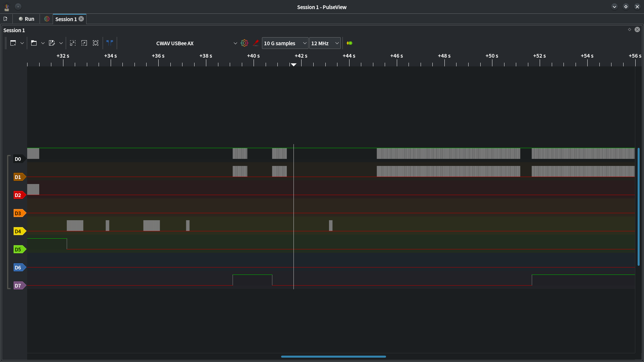This screenshot has height=362, width=644.
Task: Open the PulseView window menu icon
Action: 7,7
